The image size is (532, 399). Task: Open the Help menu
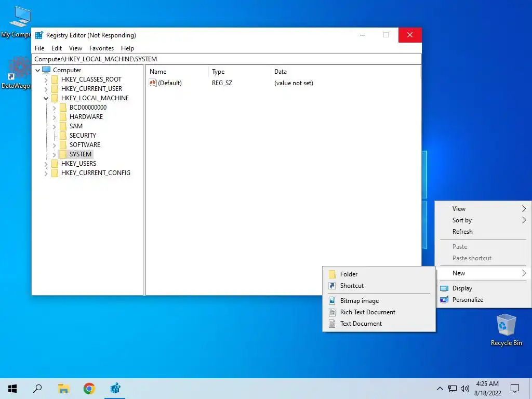[127, 48]
